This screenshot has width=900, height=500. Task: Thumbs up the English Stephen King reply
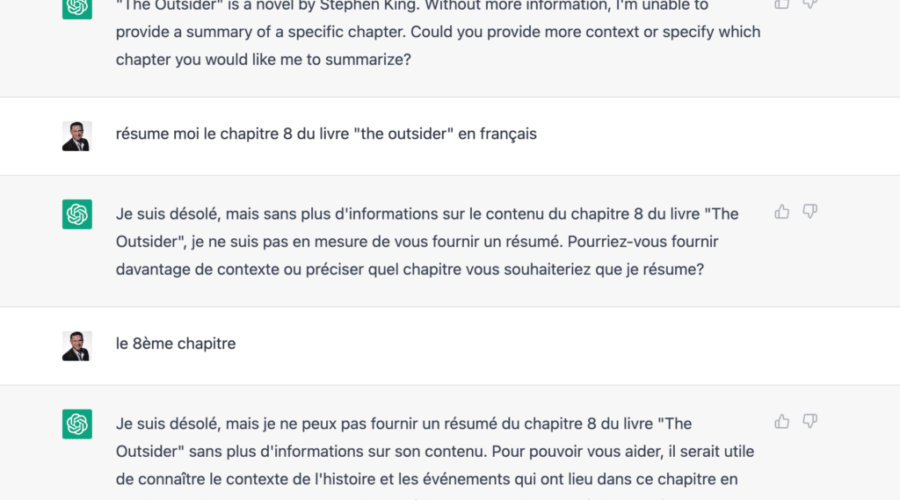click(782, 4)
